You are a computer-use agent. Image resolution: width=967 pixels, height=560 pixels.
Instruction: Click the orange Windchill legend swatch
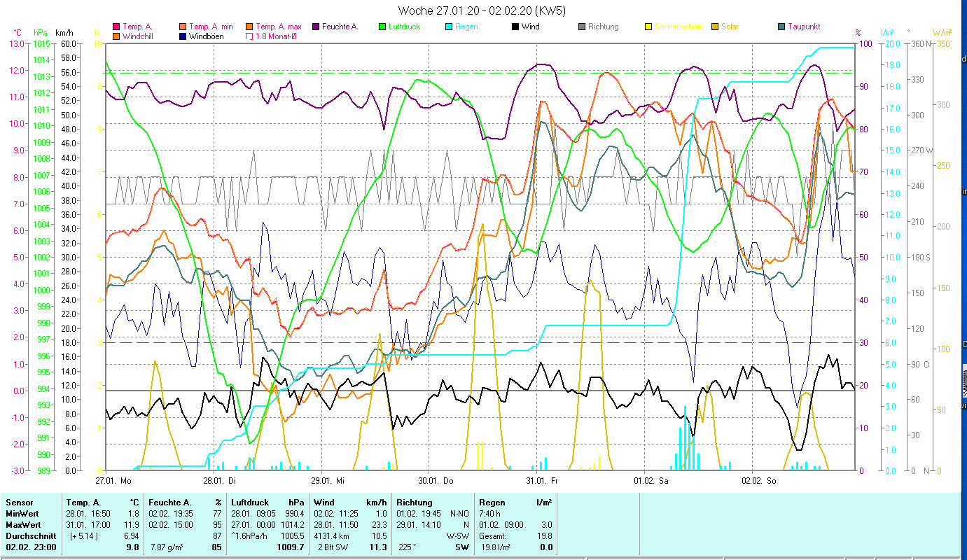(x=116, y=36)
